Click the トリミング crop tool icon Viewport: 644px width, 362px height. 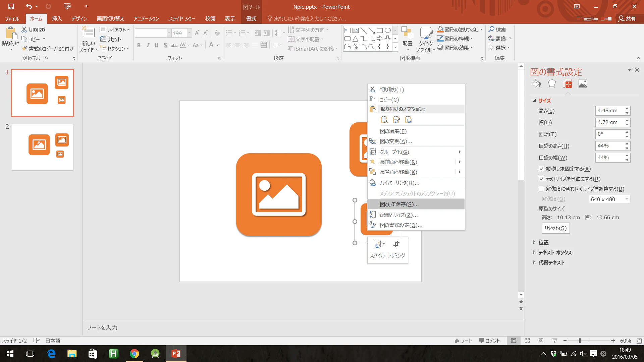click(x=396, y=244)
